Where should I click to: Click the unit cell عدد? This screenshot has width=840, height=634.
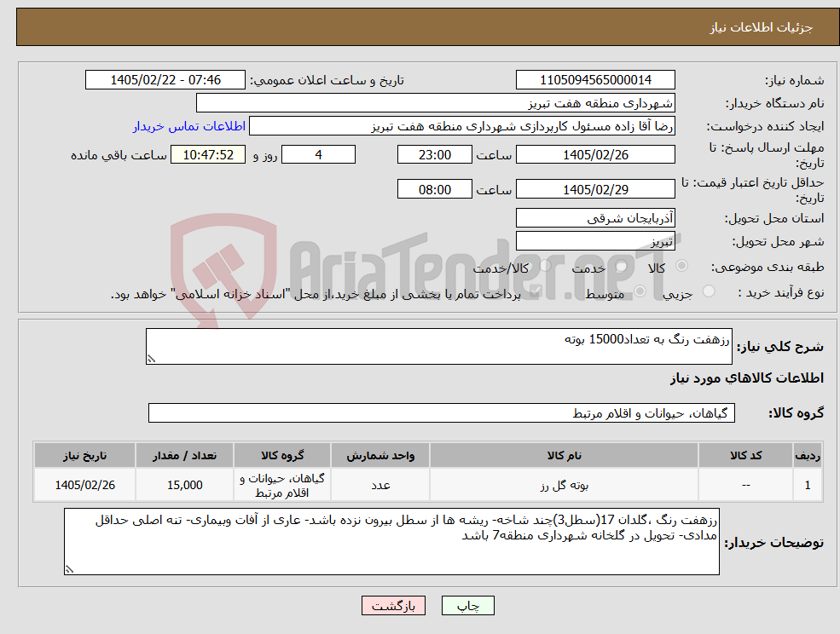click(x=379, y=485)
